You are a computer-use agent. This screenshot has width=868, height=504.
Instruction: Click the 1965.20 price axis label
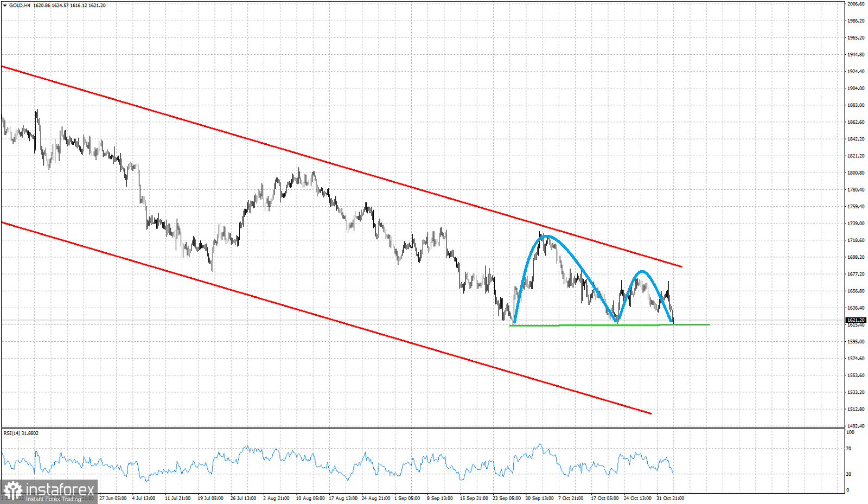(856, 37)
